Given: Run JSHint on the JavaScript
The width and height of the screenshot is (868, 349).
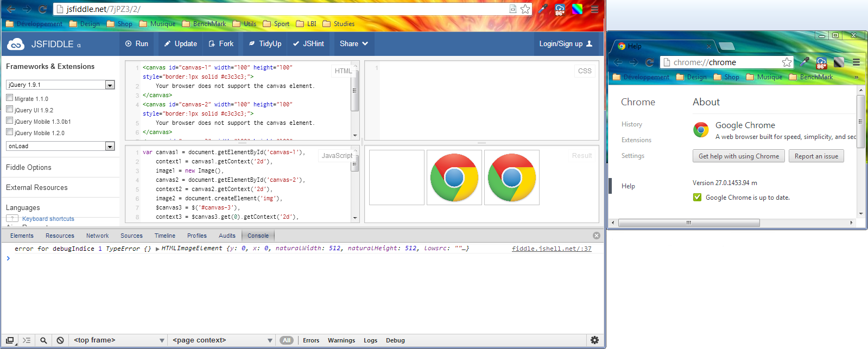Looking at the screenshot, I should point(308,44).
